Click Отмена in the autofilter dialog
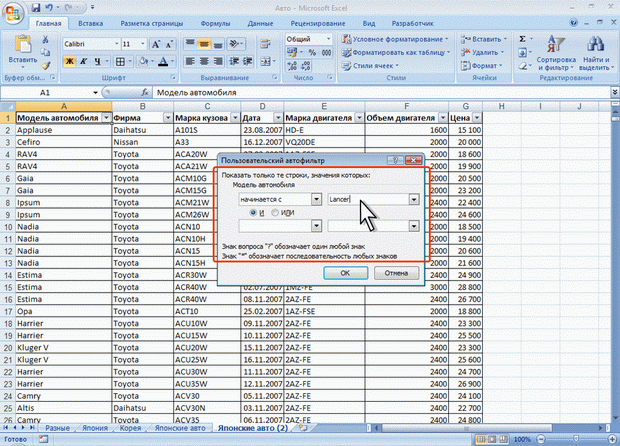Image resolution: width=620 pixels, height=446 pixels. pos(396,273)
